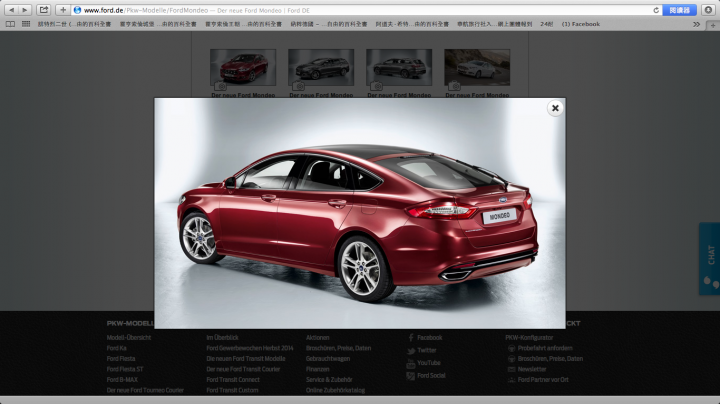The height and width of the screenshot is (404, 720).
Task: Click the YouTube icon in footer
Action: [x=411, y=364]
